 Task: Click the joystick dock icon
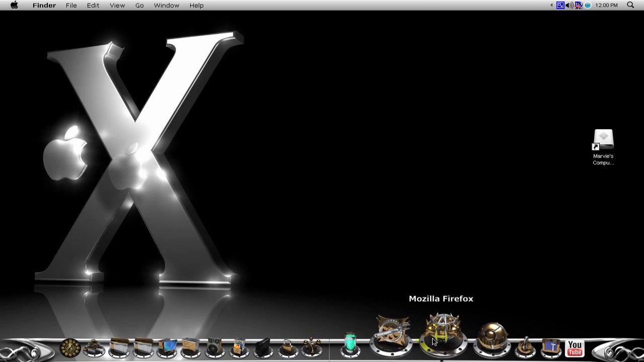click(x=526, y=347)
